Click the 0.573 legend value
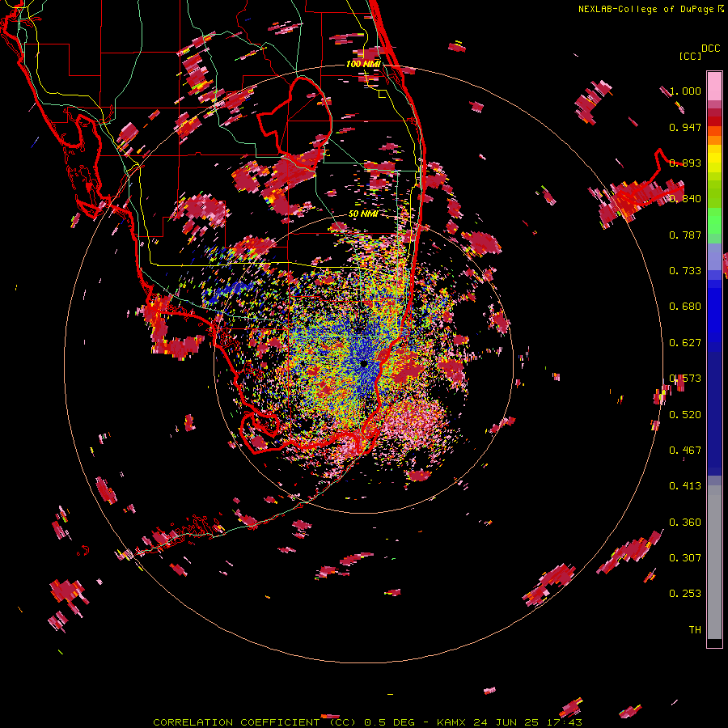This screenshot has width=728, height=728. (x=685, y=379)
